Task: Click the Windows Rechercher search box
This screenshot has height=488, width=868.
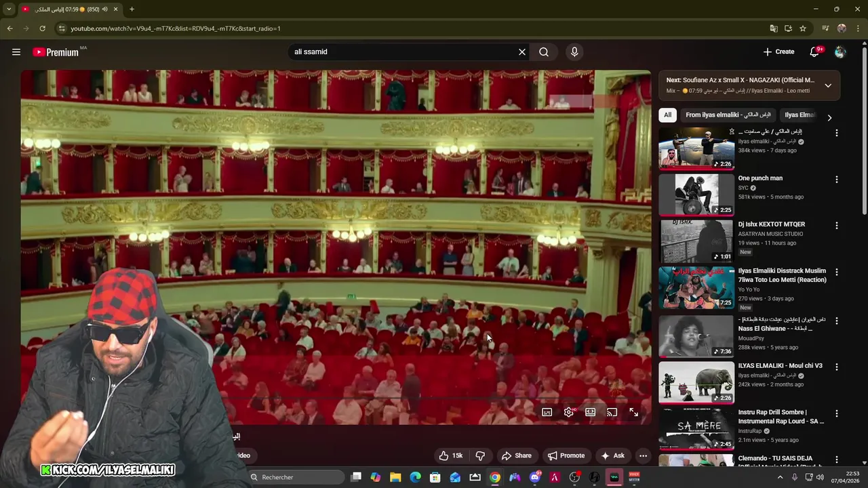Action: [296, 477]
